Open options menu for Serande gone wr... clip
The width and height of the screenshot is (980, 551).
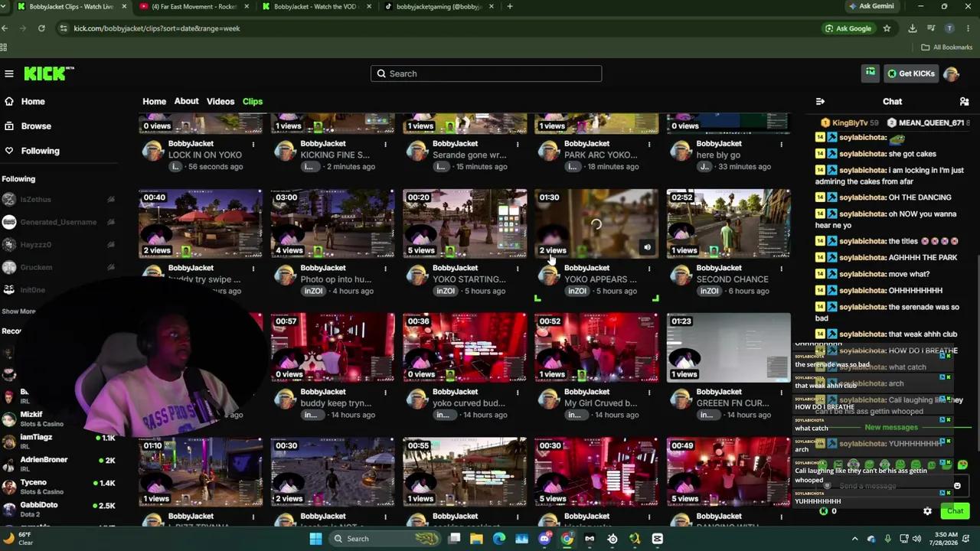pos(518,144)
